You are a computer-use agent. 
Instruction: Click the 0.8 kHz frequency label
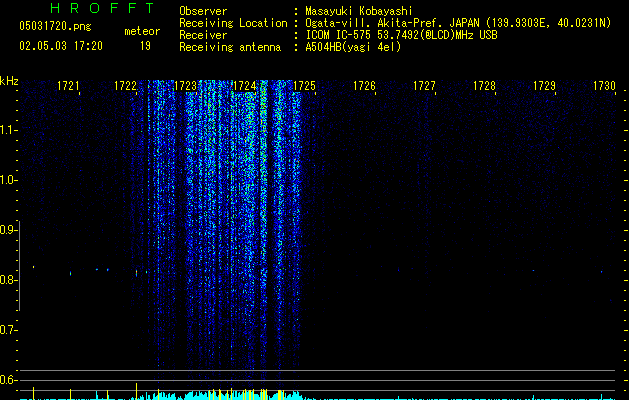9,280
